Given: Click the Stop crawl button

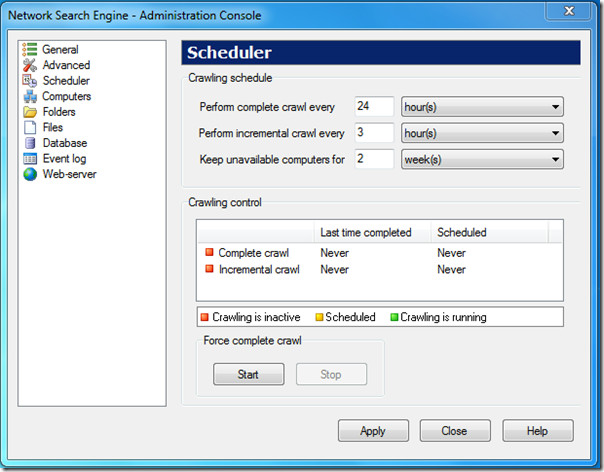Looking at the screenshot, I should tap(331, 374).
